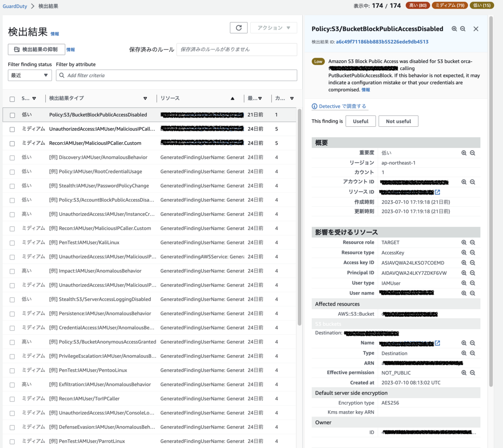The image size is (503, 448).
Task: Open [例] Impact:IAMUser/AnomalousBehavior finding
Action: coord(95,271)
